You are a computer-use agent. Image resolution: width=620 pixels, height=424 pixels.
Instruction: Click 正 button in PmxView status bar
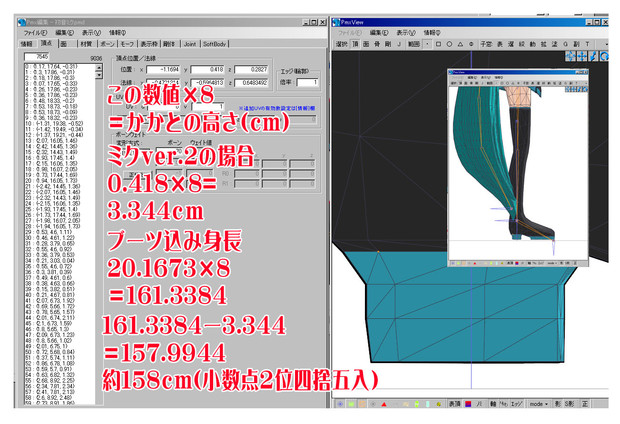pyautogui.click(x=585, y=404)
